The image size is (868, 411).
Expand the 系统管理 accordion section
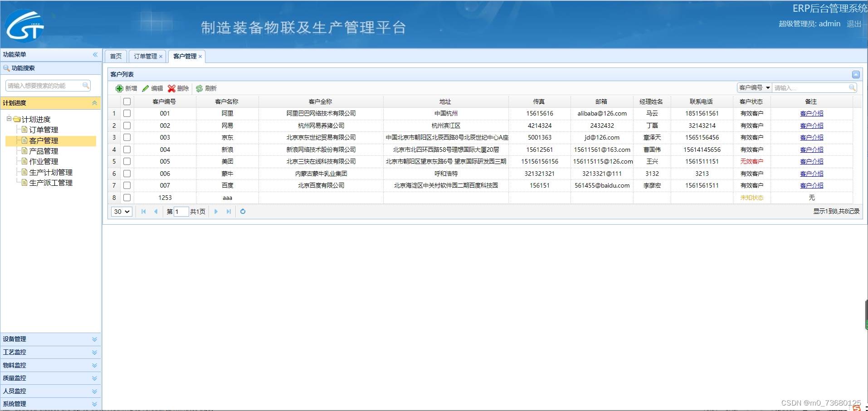pos(94,404)
